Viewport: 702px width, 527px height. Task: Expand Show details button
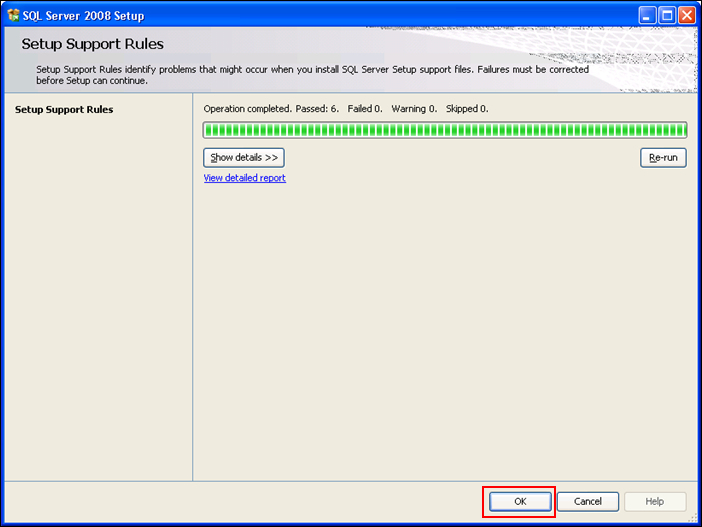coord(244,158)
